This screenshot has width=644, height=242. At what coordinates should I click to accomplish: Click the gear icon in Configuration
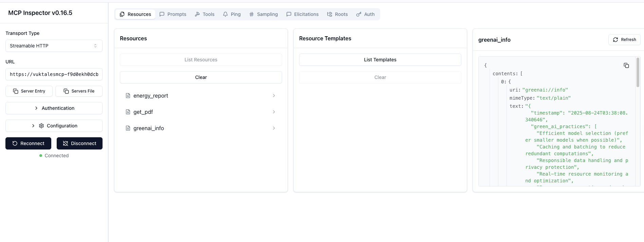pos(41,126)
